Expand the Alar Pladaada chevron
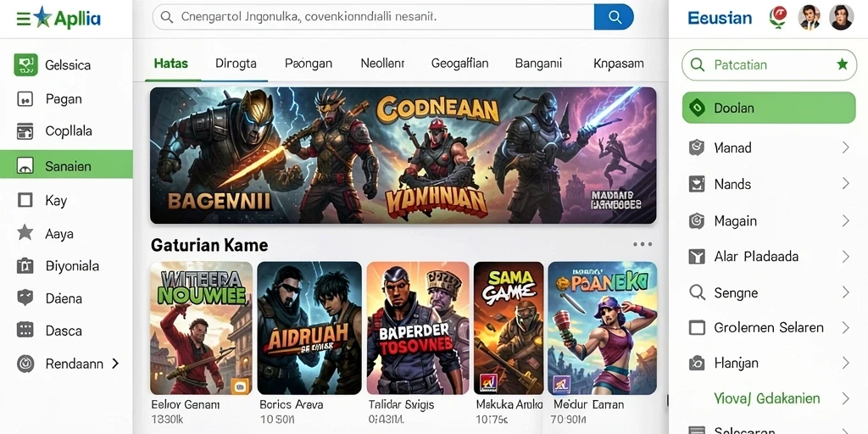 845,256
